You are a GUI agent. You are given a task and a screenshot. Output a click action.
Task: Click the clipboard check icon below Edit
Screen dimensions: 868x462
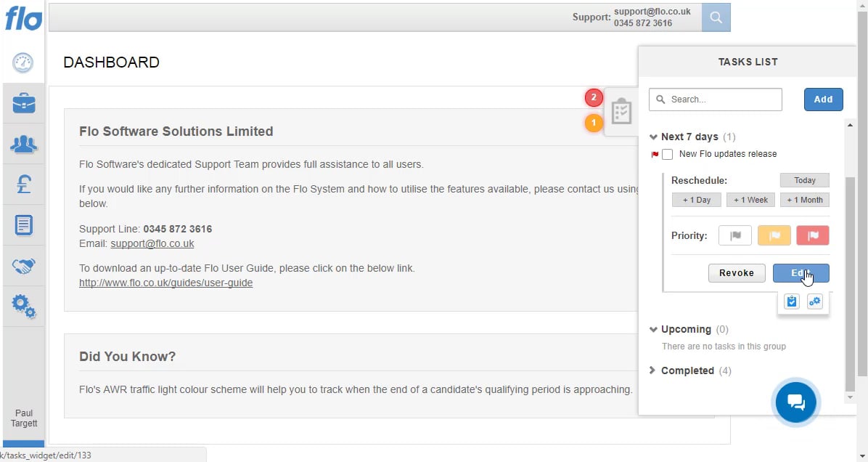(x=792, y=301)
